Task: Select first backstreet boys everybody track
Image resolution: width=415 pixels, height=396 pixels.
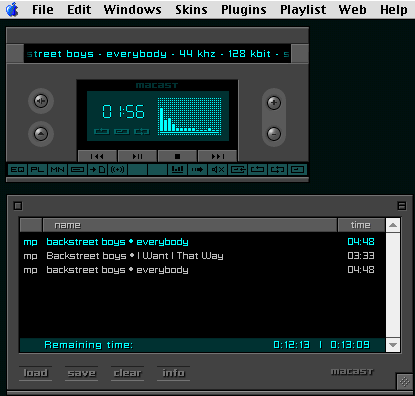Action: pos(202,242)
